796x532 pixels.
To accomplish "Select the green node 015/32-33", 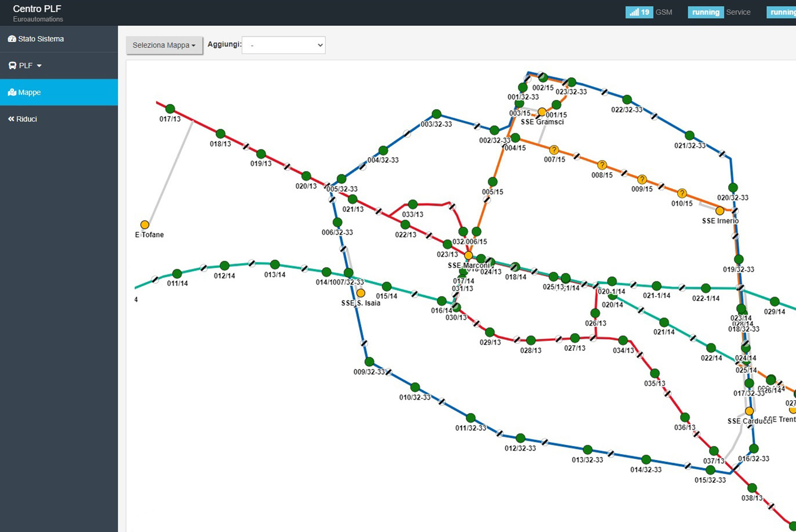I will pos(710,470).
